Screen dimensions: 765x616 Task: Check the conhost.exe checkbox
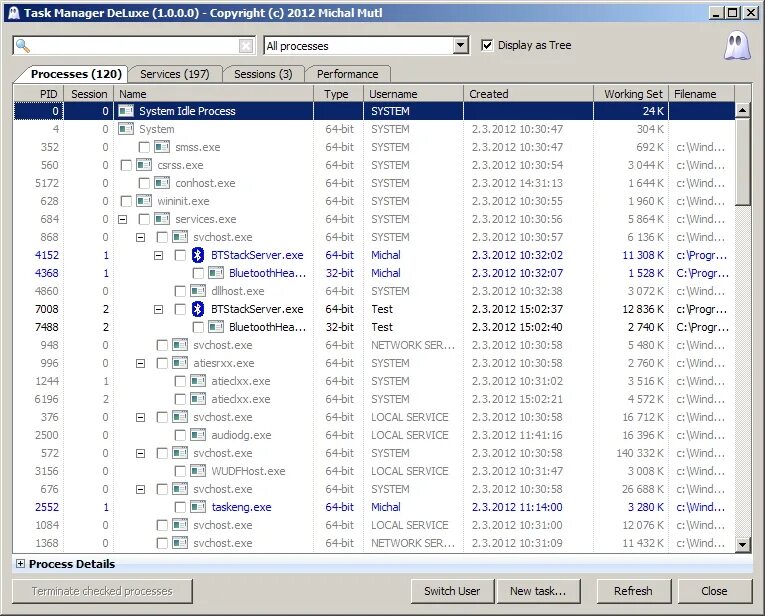coord(144,183)
